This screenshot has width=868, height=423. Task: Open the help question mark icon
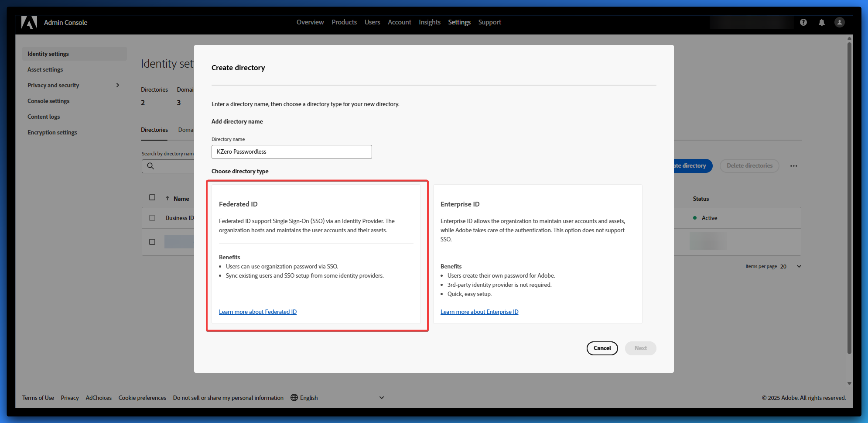803,22
